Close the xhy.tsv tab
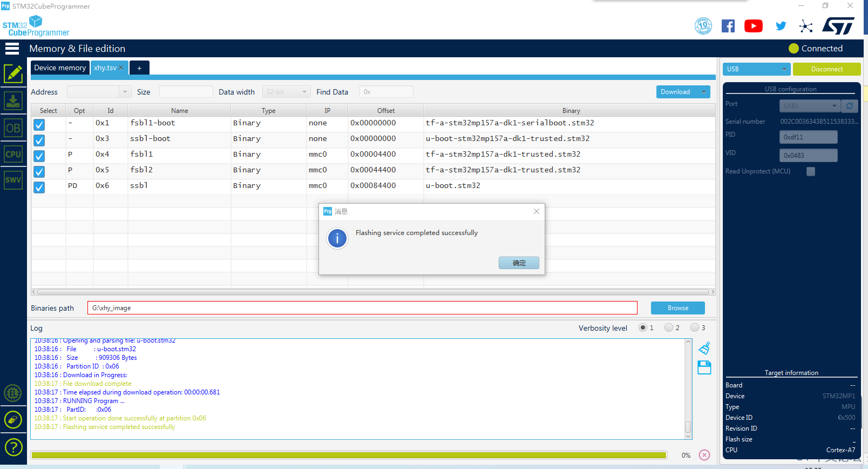868x469 pixels. point(121,68)
